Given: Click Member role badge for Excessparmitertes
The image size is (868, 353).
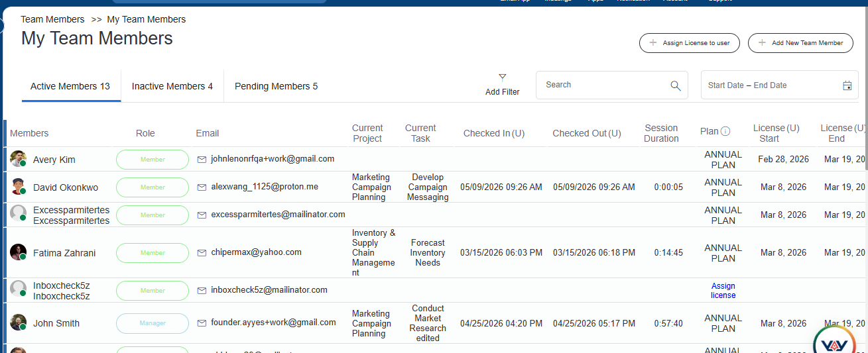Looking at the screenshot, I should pos(153,215).
